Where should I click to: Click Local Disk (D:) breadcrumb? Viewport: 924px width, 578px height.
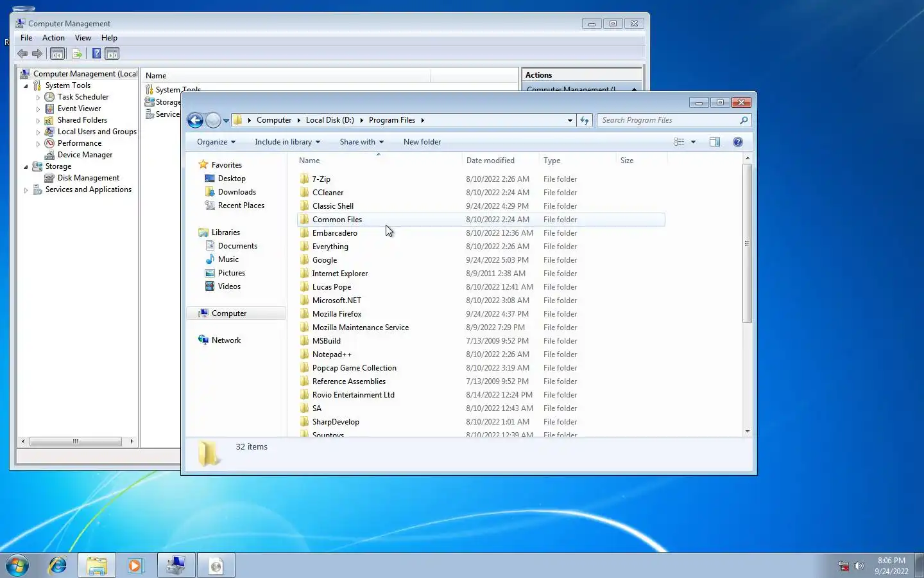click(x=330, y=120)
